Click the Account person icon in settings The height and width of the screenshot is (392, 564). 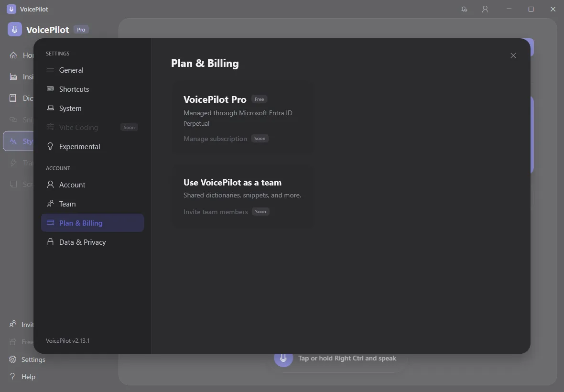[50, 185]
